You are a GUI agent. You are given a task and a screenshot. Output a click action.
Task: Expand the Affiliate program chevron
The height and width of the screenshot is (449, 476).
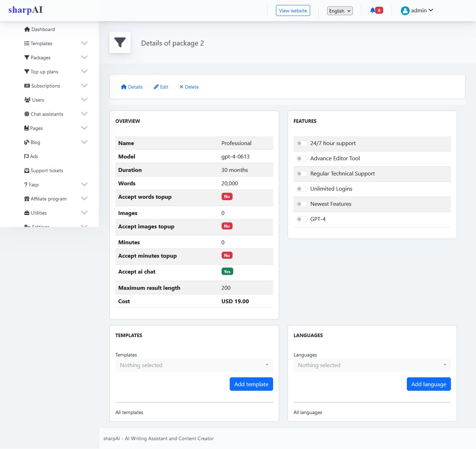pos(84,198)
